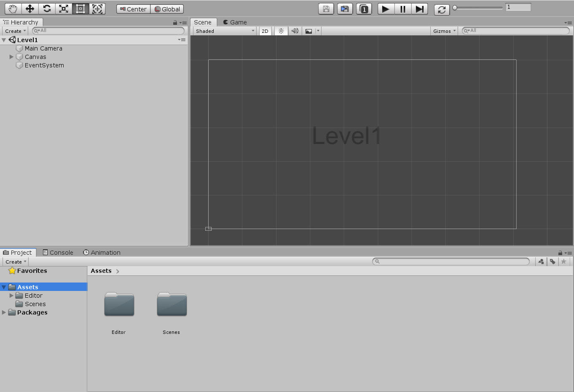Search by Label in Project

pos(553,261)
